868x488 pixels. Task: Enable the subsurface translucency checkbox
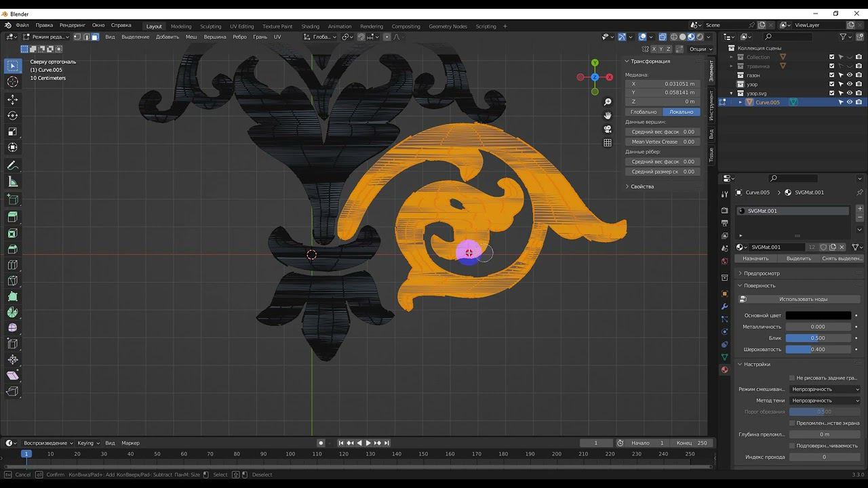[x=792, y=445]
